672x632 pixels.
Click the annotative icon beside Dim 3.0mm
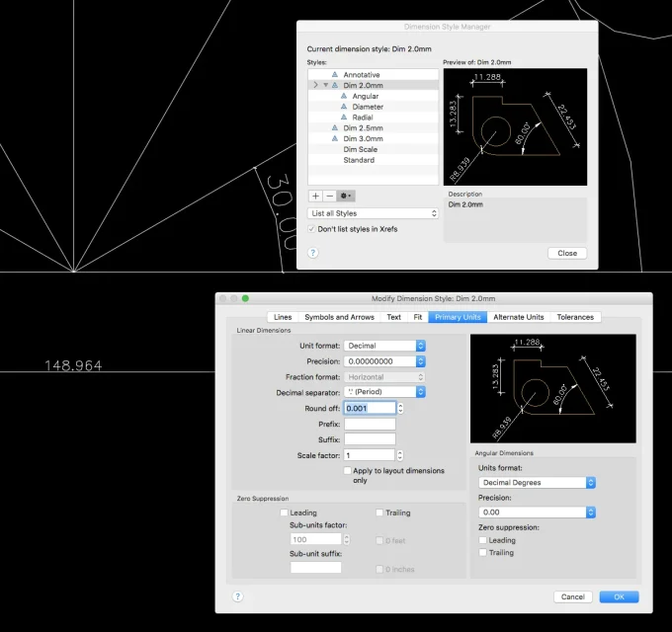[x=335, y=138]
